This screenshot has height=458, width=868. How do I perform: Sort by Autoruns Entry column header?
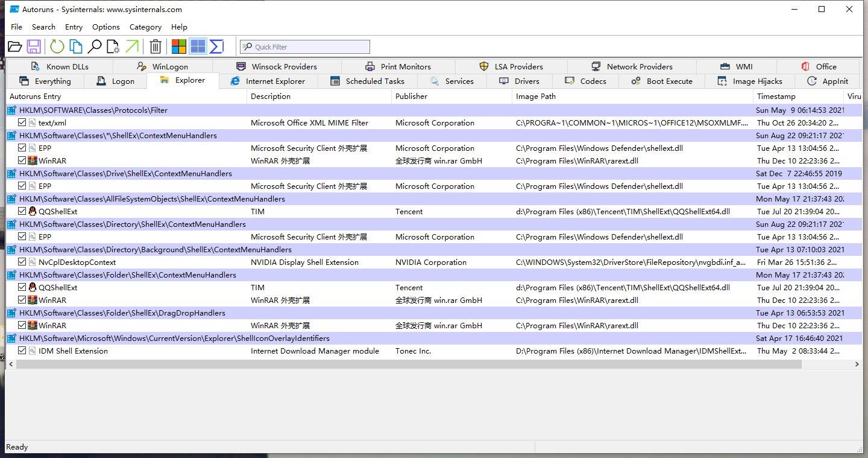click(x=127, y=97)
